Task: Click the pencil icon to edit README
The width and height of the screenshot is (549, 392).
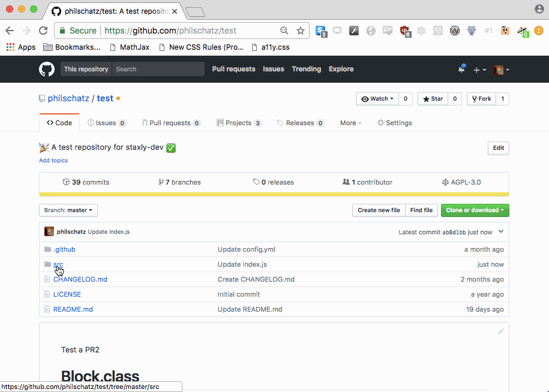Action: point(501,331)
